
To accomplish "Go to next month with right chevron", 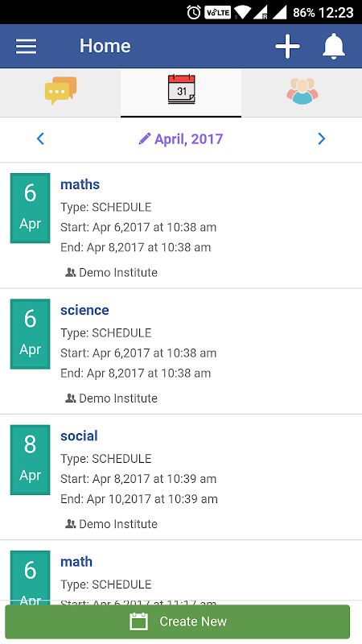I will click(321, 138).
